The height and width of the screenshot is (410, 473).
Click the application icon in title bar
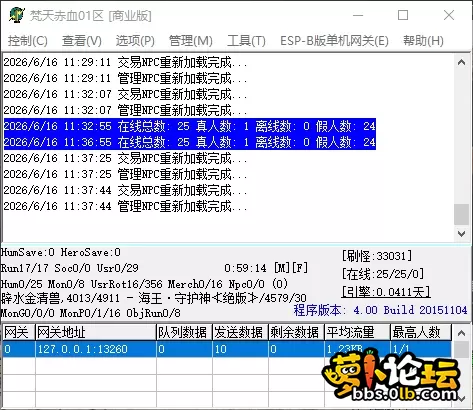17,15
